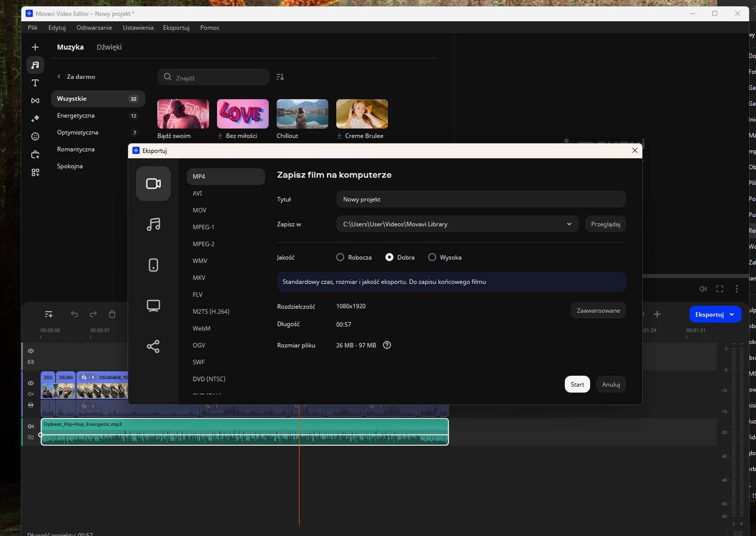Select Robocza quality option
The width and height of the screenshot is (756, 536).
340,257
